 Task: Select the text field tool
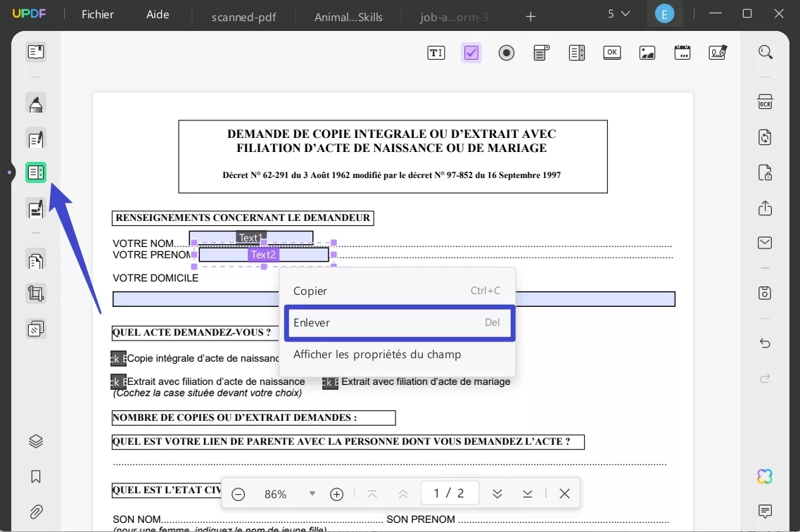(436, 52)
